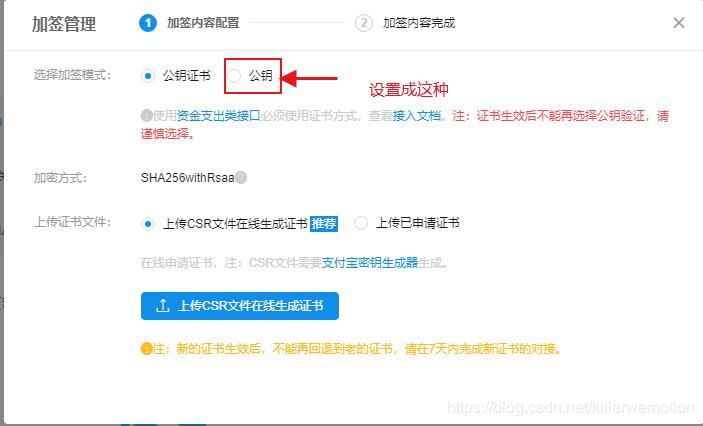Screen dimensions: 703x426
Task: Go to 加签内容完成 step label
Action: 419,23
